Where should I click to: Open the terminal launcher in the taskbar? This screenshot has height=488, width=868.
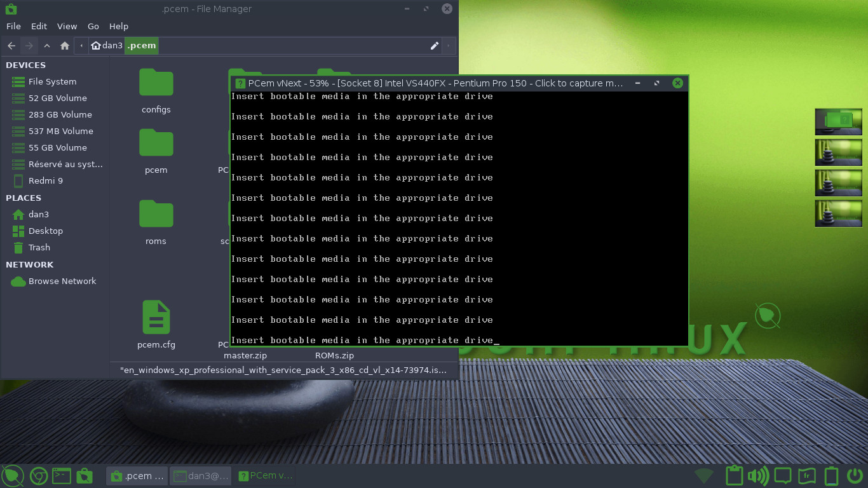[x=61, y=475]
